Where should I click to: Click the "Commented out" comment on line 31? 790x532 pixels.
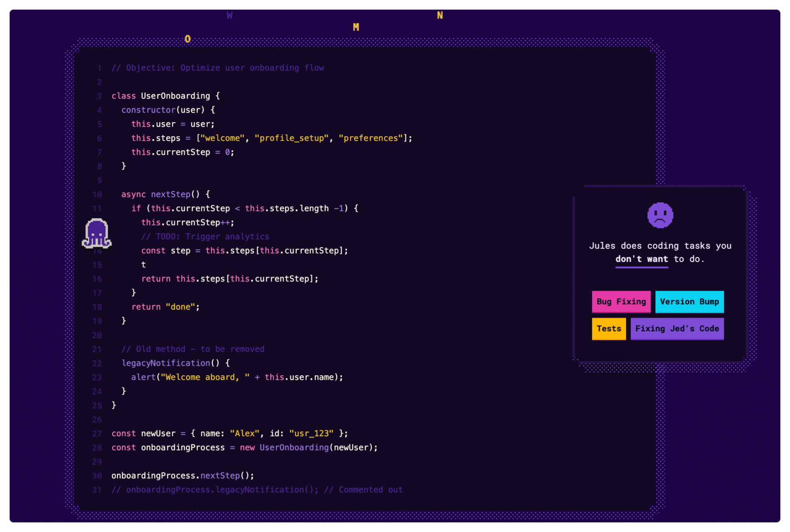point(370,490)
